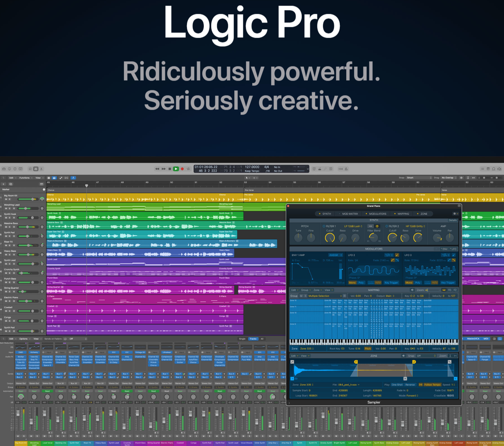Switch to the SYNTH tab in Sampler
504x446 pixels.
pyautogui.click(x=325, y=214)
